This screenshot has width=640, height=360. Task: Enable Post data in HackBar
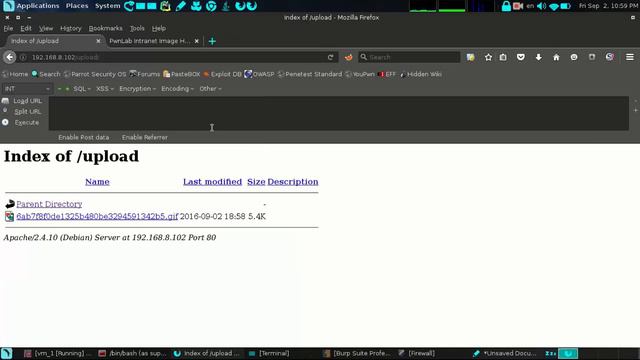point(84,137)
